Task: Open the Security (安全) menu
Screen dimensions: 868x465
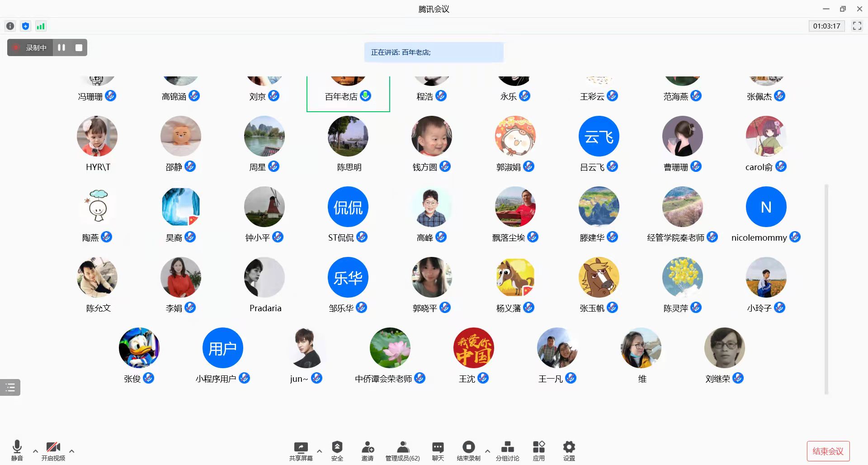Action: point(337,451)
